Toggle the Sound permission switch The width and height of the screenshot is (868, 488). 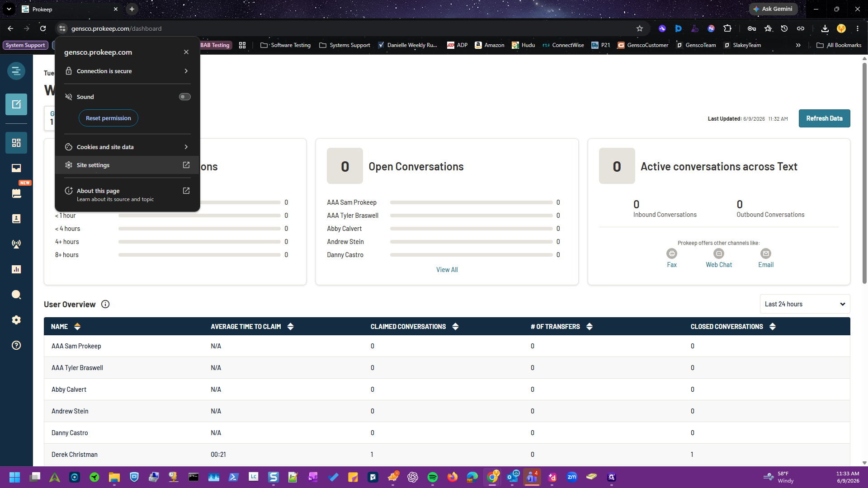185,97
